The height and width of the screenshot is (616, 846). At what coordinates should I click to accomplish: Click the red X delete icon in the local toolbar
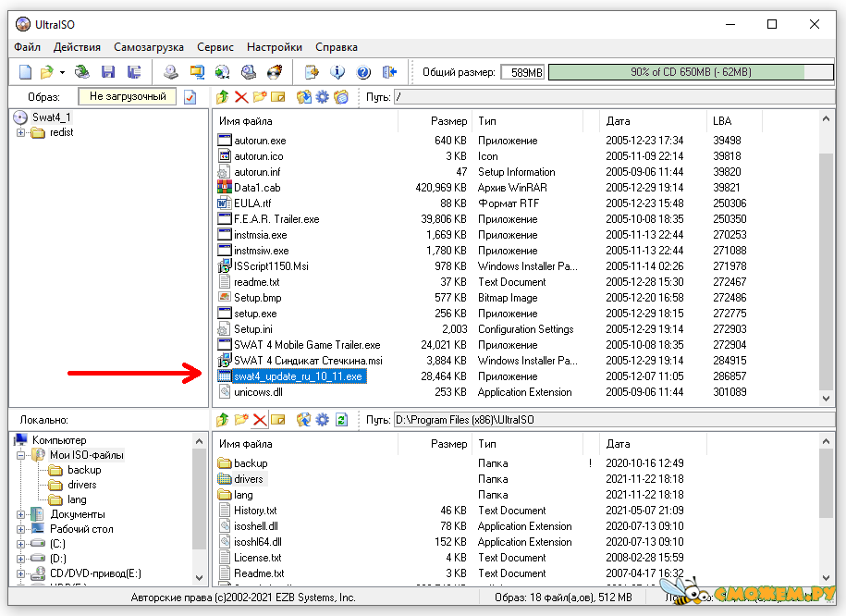260,420
